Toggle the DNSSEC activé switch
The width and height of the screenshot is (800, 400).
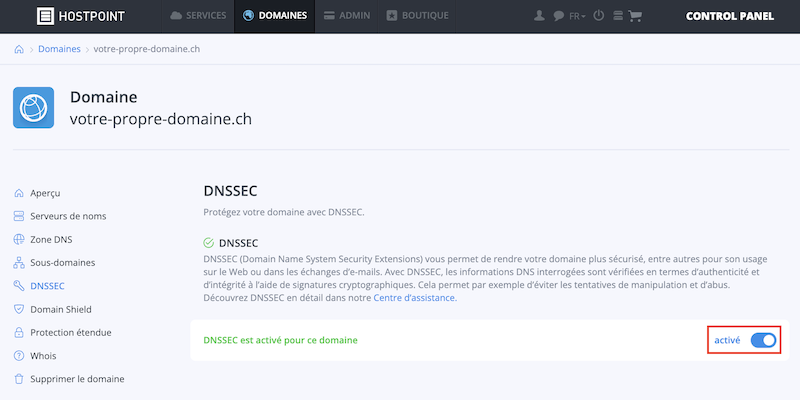pyautogui.click(x=763, y=340)
